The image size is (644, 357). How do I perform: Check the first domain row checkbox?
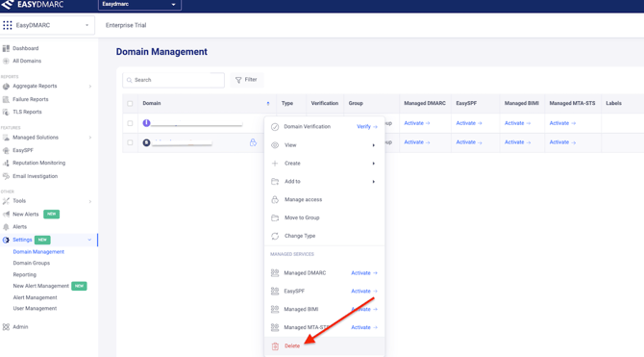pyautogui.click(x=130, y=123)
